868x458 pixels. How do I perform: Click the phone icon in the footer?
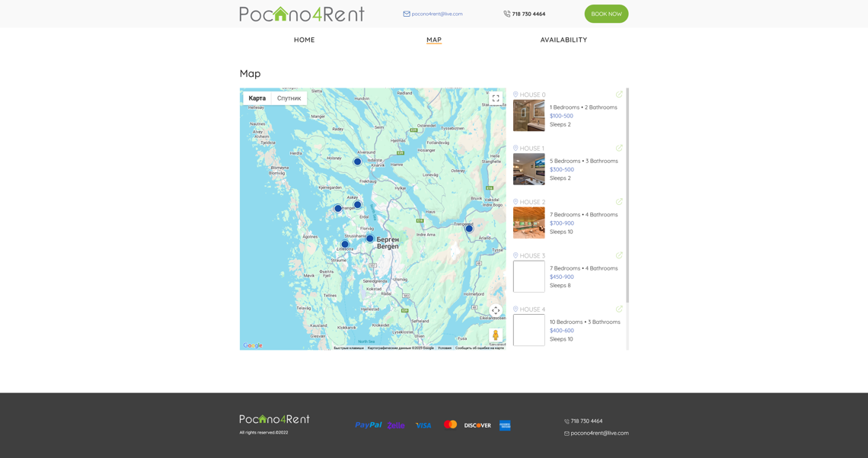click(x=565, y=421)
